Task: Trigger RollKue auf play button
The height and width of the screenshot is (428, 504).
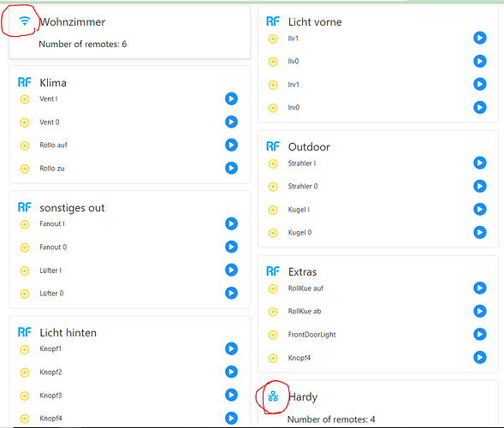Action: 480,288
